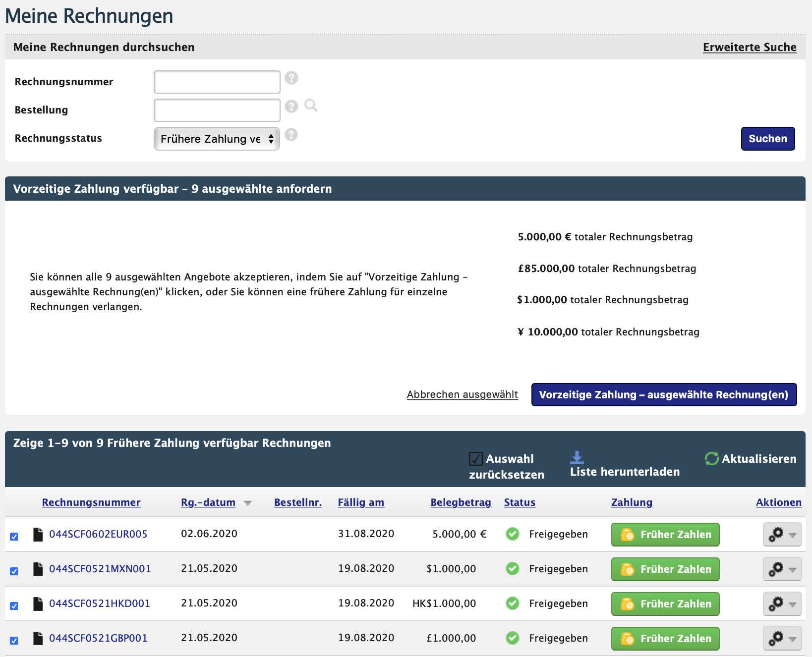Screen dimensions: 812x657
Task: Click Früher Zahlen for 044SCF0521GBP001
Action: click(x=665, y=639)
